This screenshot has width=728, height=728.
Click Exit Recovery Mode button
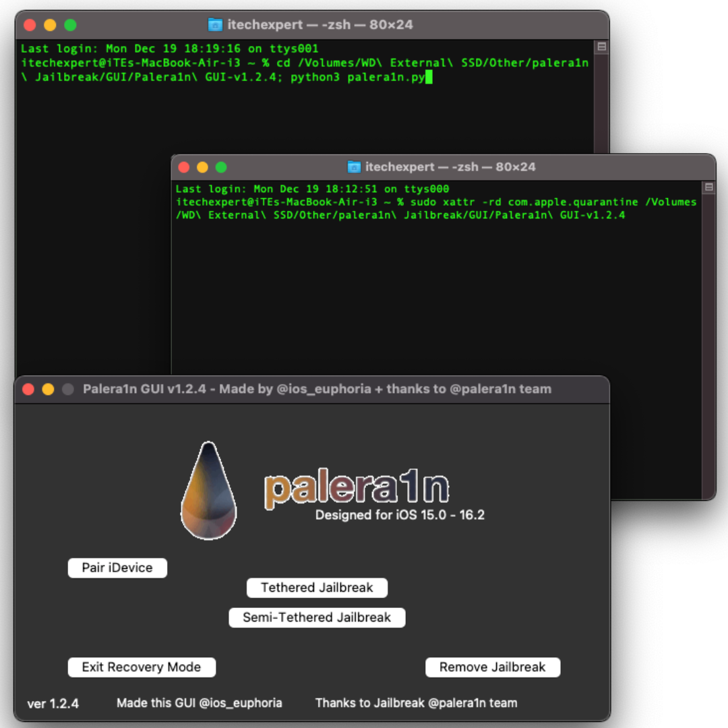142,667
